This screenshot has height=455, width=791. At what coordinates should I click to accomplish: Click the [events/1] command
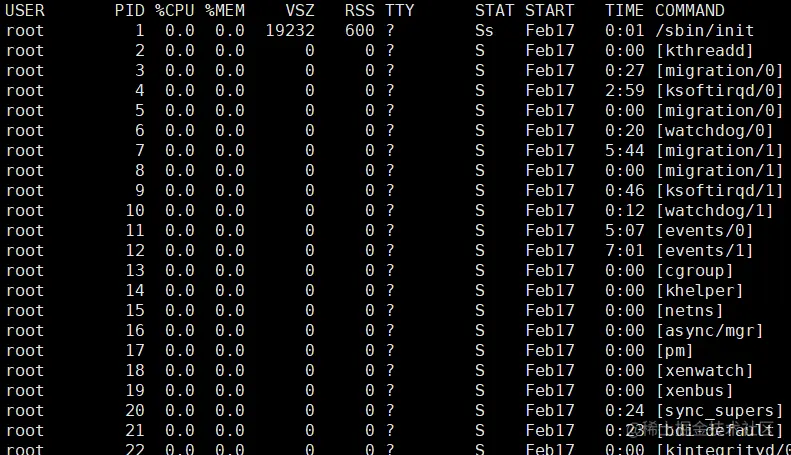pyautogui.click(x=705, y=251)
